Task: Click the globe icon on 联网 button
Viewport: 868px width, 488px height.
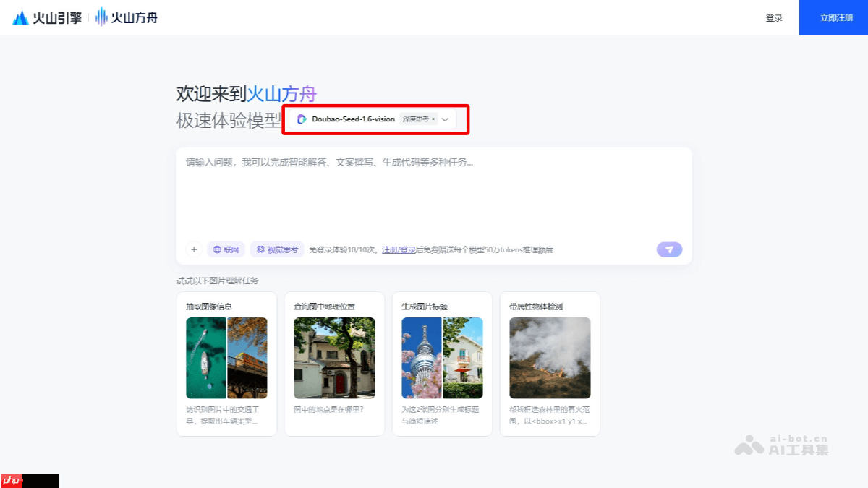Action: [x=216, y=249]
